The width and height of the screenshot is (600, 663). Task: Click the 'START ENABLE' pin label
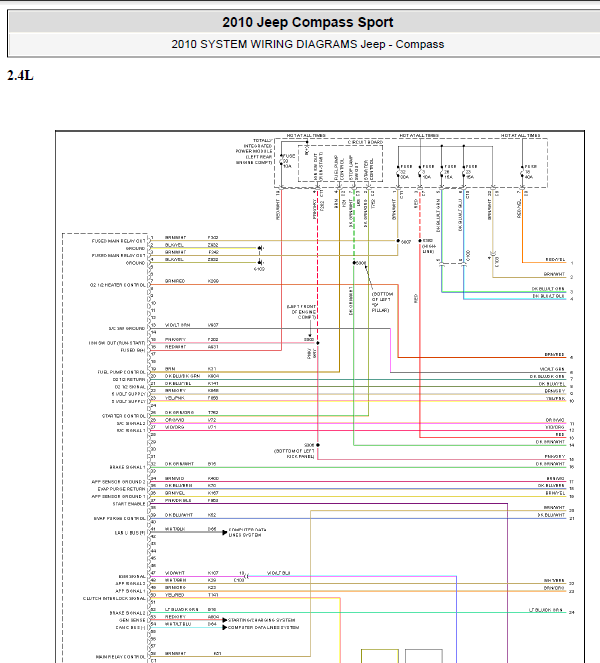point(129,504)
